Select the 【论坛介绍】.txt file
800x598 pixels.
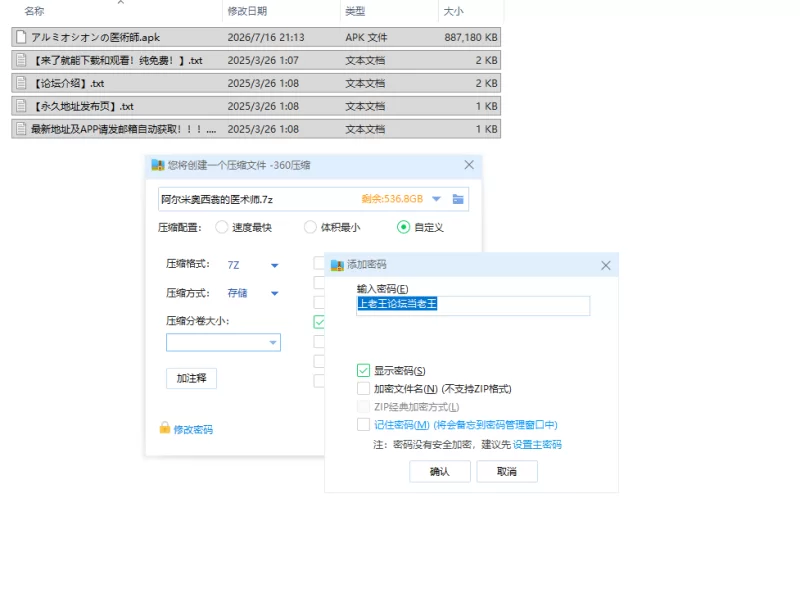point(256,83)
